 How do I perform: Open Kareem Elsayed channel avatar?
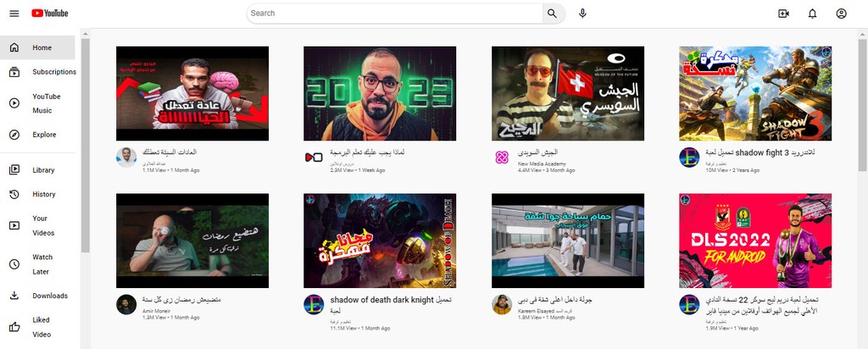point(502,304)
